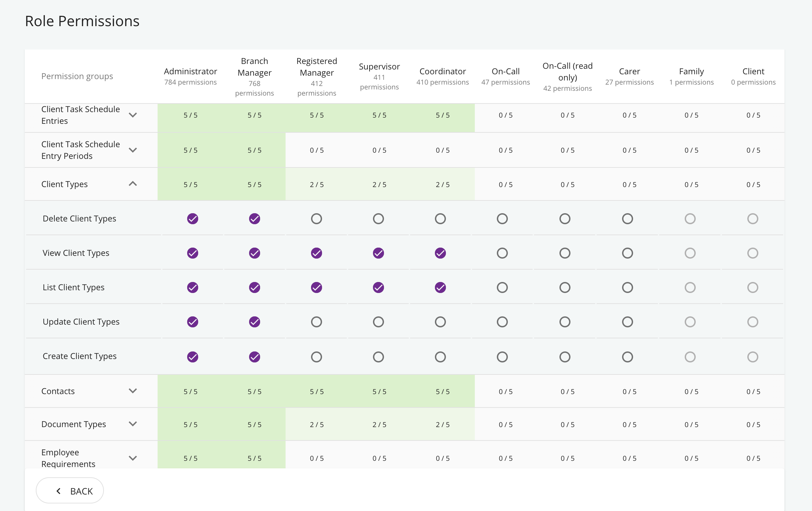
Task: Expand the Contacts permission group
Action: [x=133, y=391]
